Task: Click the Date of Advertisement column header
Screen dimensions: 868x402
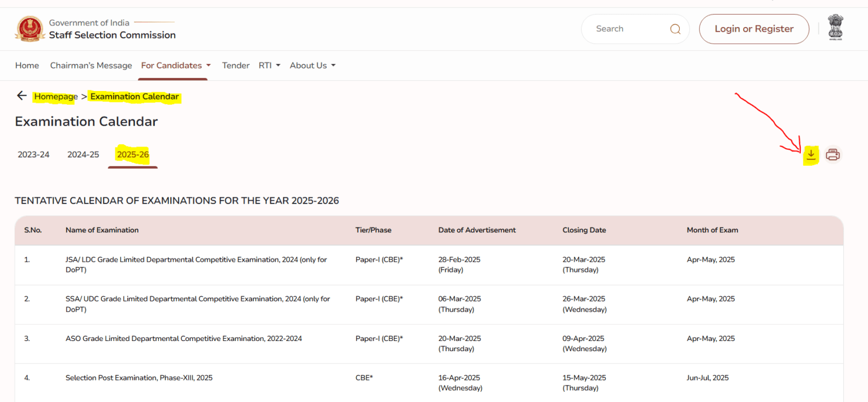Action: point(477,230)
